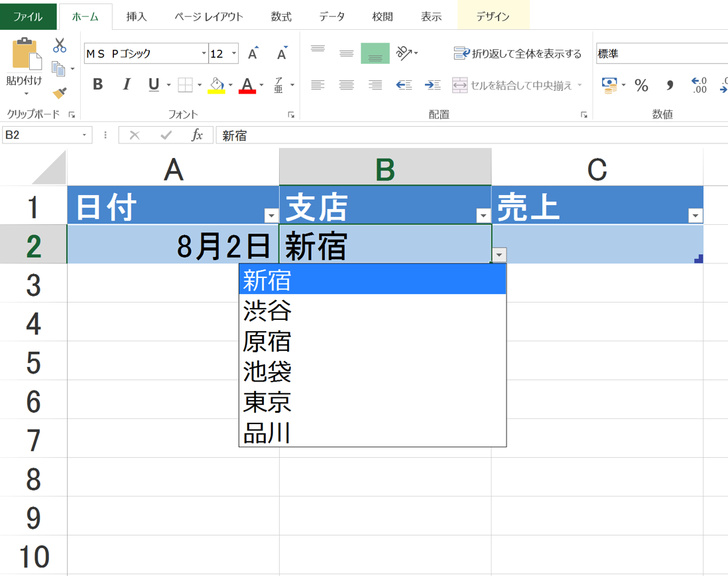Screen dimensions: 728x576
Task: Expand font color palette arrow
Action: [261, 85]
